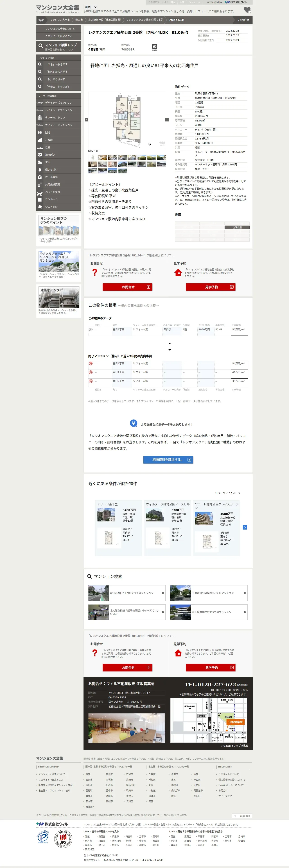Screen dimensions: 289x868
Task: Select シニア向け theme
Action: tap(59, 207)
